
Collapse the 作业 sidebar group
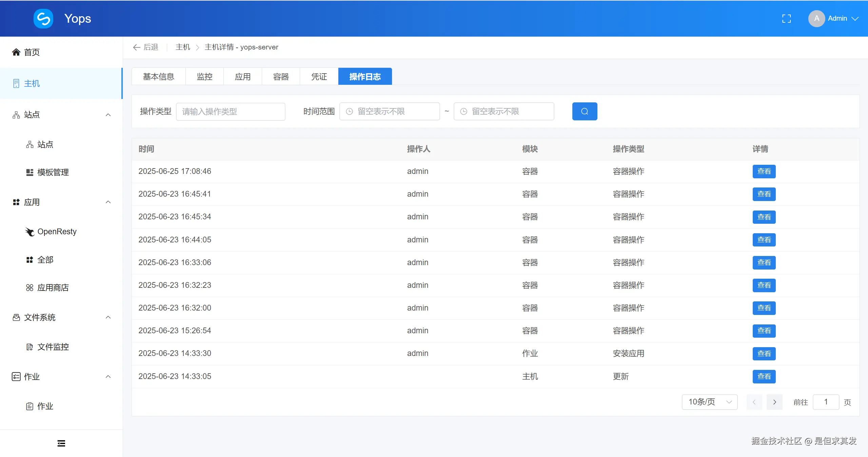108,377
